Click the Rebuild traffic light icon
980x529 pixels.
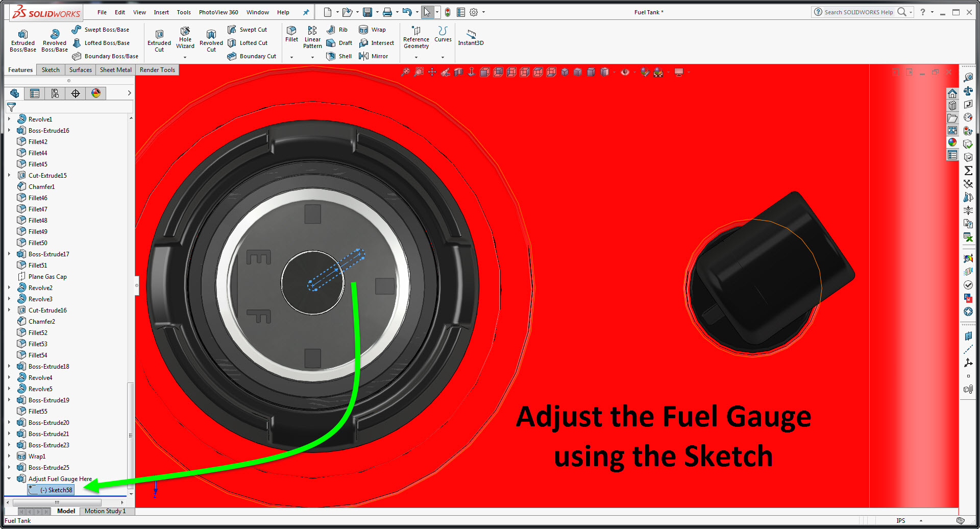click(448, 12)
